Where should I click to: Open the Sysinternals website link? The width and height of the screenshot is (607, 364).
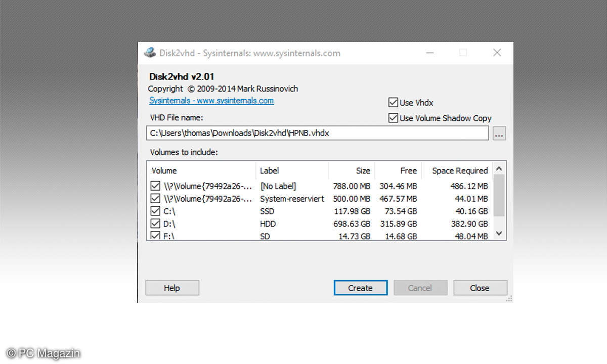(211, 101)
